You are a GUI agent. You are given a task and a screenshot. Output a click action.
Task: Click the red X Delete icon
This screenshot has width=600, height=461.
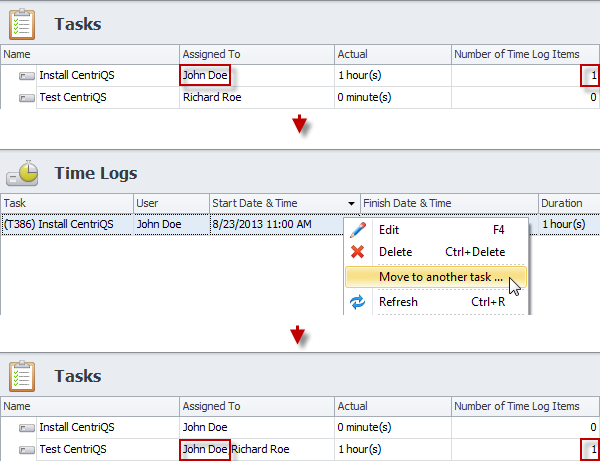point(358,252)
